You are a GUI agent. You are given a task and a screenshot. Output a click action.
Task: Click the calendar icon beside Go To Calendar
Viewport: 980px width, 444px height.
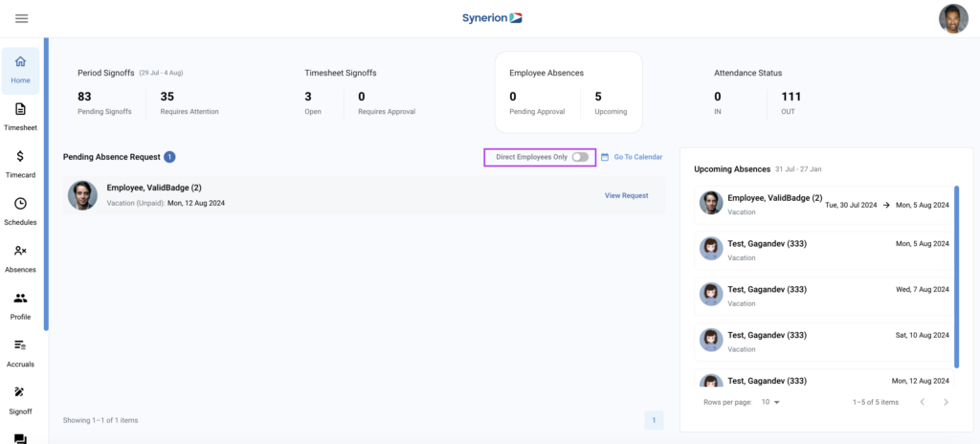click(605, 157)
